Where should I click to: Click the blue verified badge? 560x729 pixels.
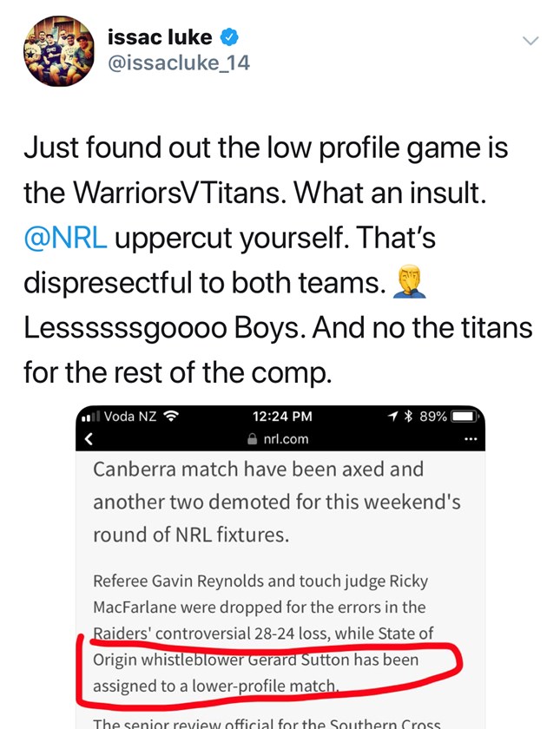230,37
